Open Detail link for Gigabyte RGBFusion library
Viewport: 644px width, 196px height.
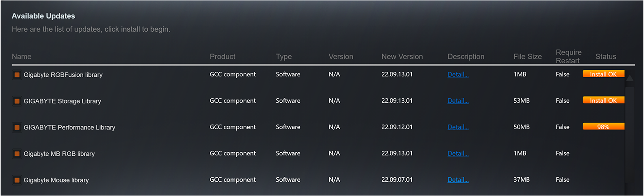coord(458,75)
